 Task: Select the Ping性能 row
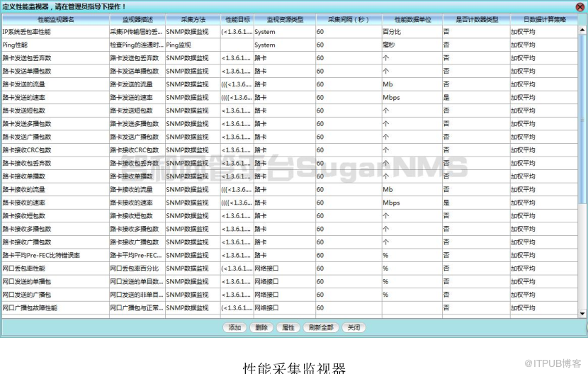point(290,45)
